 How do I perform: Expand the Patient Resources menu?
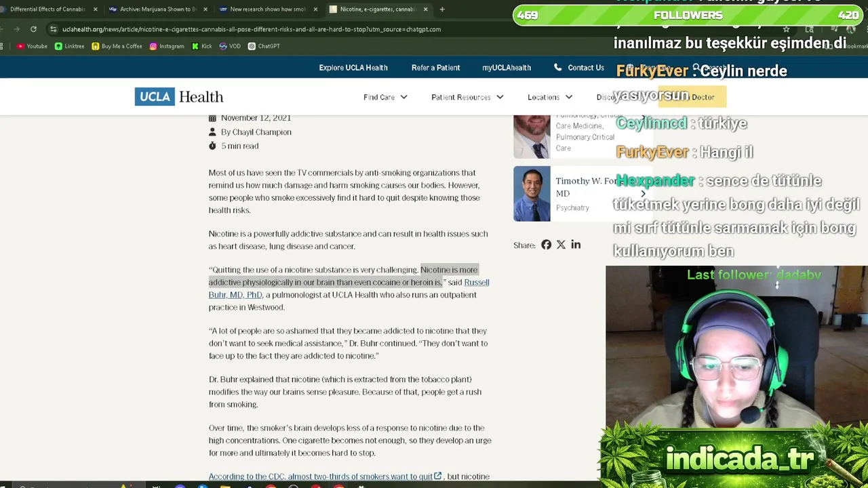click(x=467, y=97)
